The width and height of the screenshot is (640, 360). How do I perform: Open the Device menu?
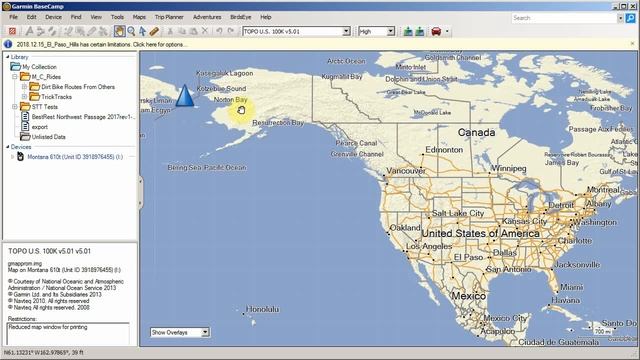click(x=53, y=17)
